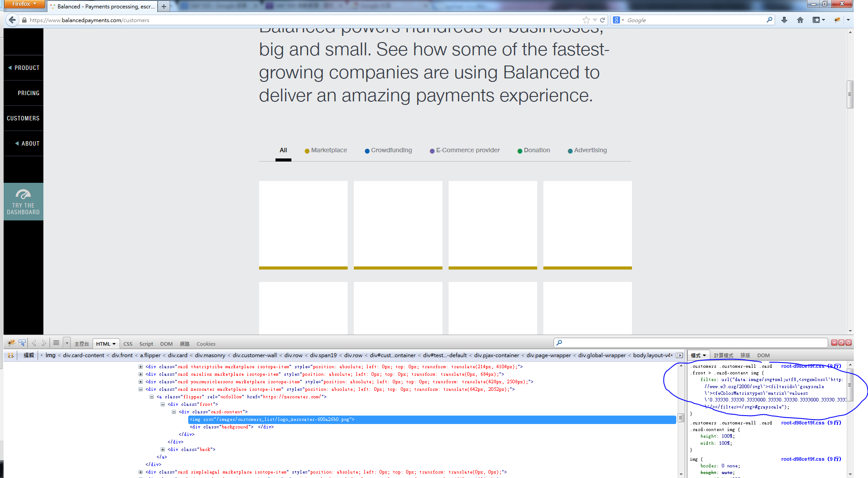Switch to the Cookies tab

[206, 344]
